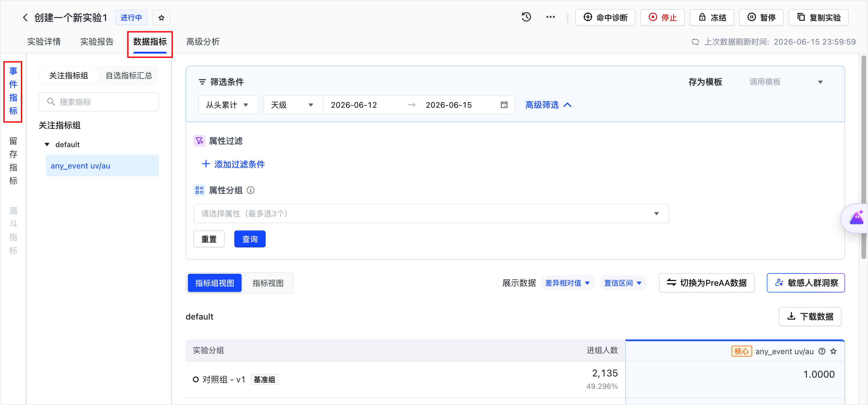
Task: Select the 对照组 - v1 radio circle
Action: click(x=195, y=379)
